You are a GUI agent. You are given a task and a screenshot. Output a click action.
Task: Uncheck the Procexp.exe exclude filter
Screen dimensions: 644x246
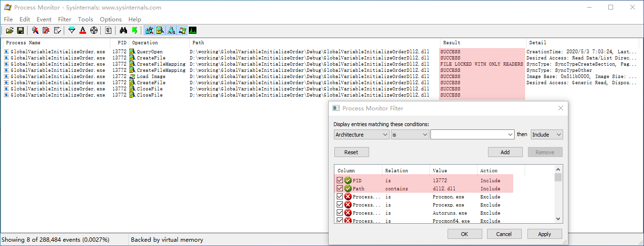click(x=340, y=205)
